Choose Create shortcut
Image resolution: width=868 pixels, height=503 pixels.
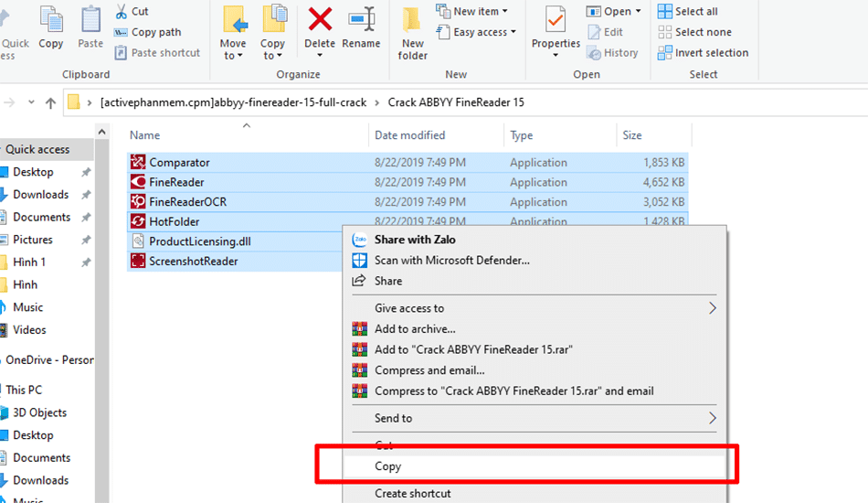[412, 494]
